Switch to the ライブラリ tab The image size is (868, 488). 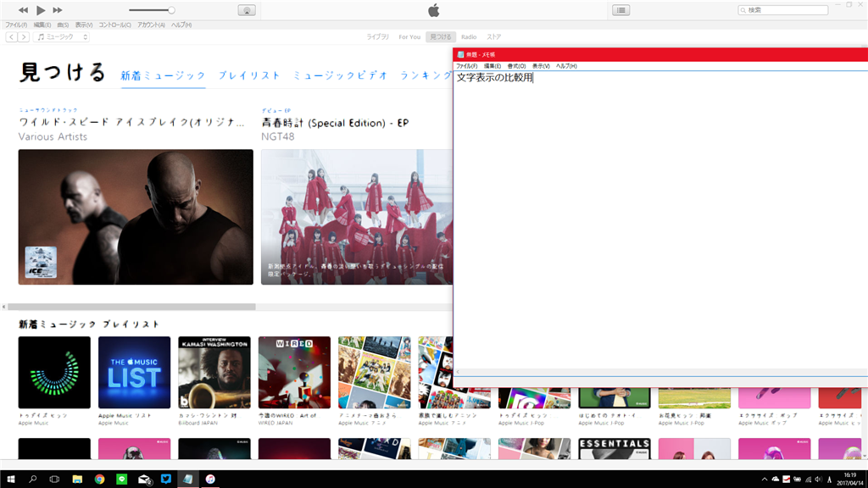[377, 37]
